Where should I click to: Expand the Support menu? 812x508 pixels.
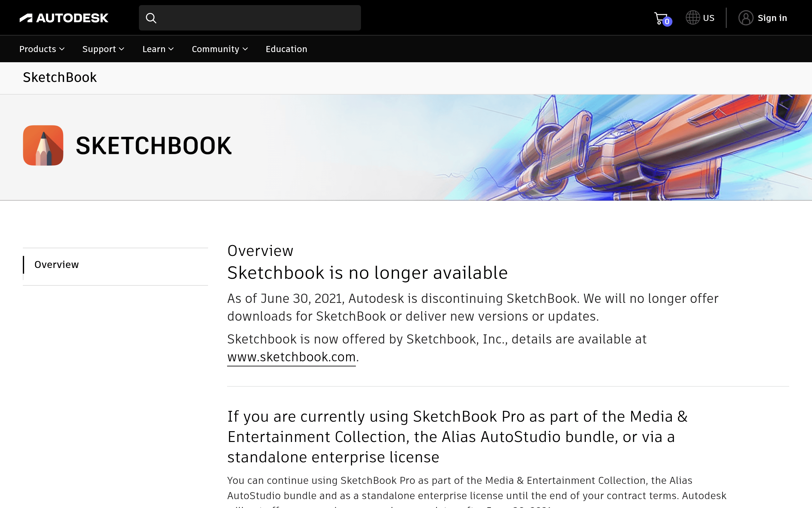pos(103,49)
